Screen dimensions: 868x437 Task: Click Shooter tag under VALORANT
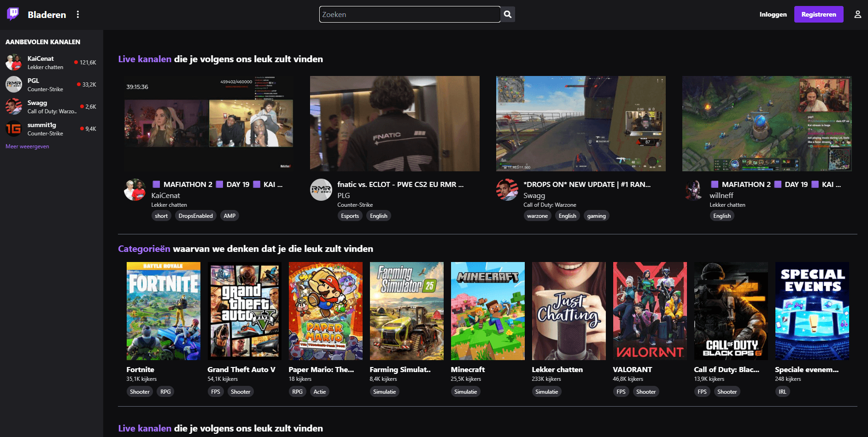coord(646,392)
